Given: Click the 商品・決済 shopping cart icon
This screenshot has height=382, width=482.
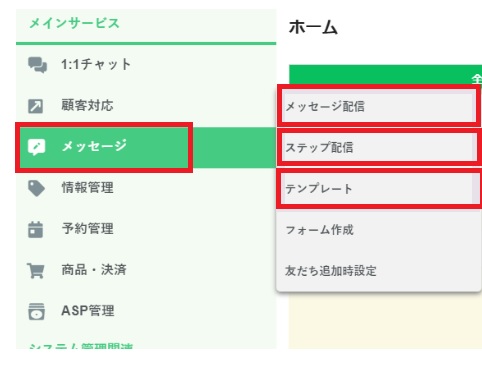Looking at the screenshot, I should (36, 270).
